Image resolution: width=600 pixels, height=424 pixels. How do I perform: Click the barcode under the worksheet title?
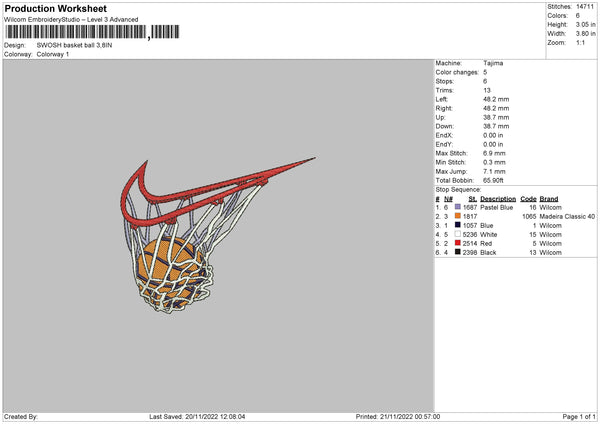92,32
